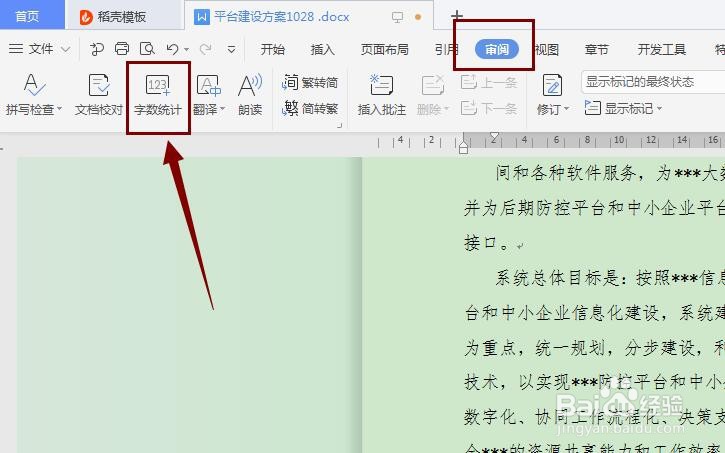Add a new tab with plus button
This screenshot has height=453, width=725.
pyautogui.click(x=457, y=16)
